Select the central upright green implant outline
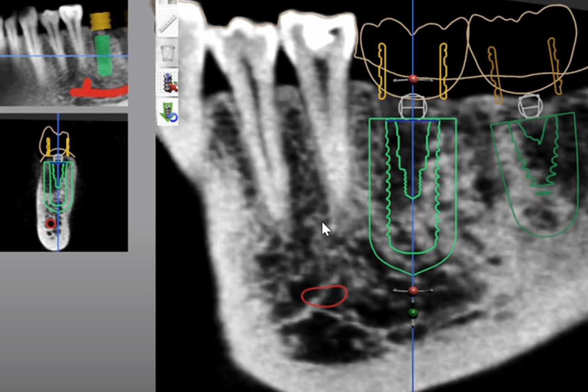The image size is (588, 392). 413,196
